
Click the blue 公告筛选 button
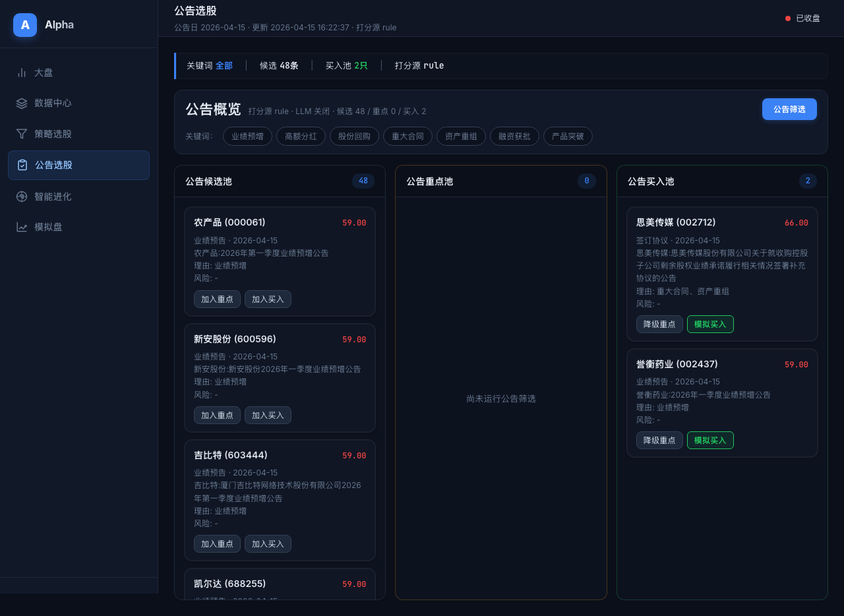pos(789,109)
